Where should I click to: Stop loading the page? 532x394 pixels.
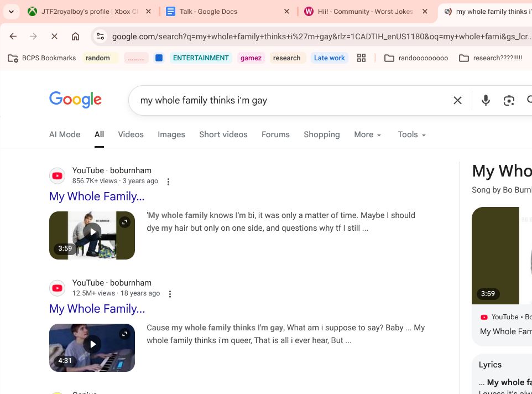pos(54,37)
